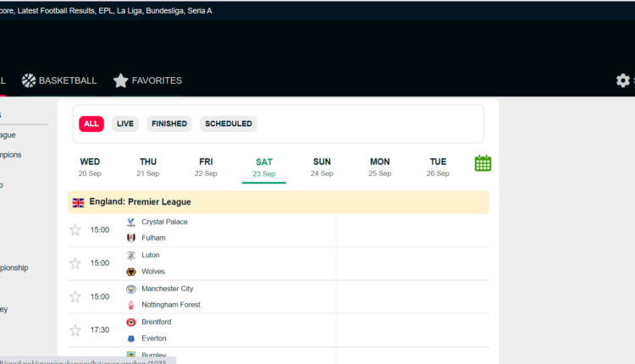Click the Manchester City team crest
Screen dimensions: 635x364
130,289
